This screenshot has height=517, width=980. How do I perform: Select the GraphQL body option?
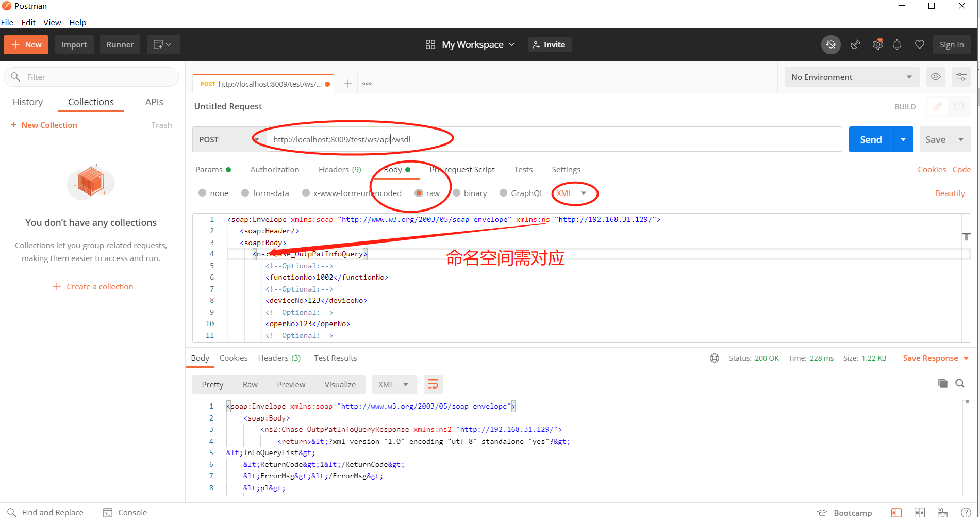pos(504,193)
